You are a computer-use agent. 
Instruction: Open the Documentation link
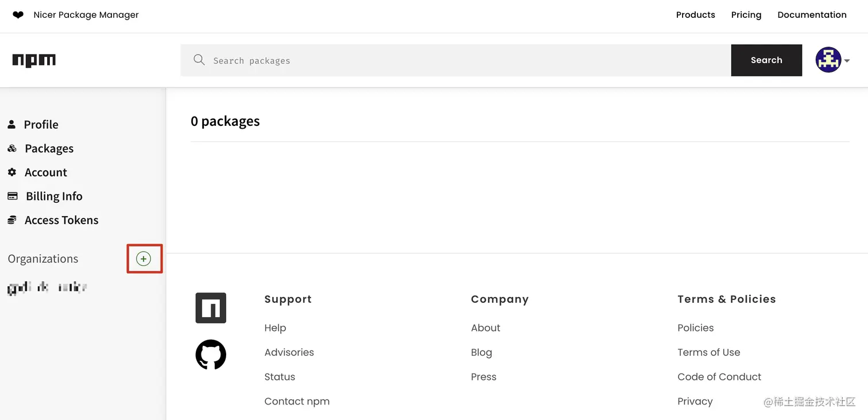point(812,15)
